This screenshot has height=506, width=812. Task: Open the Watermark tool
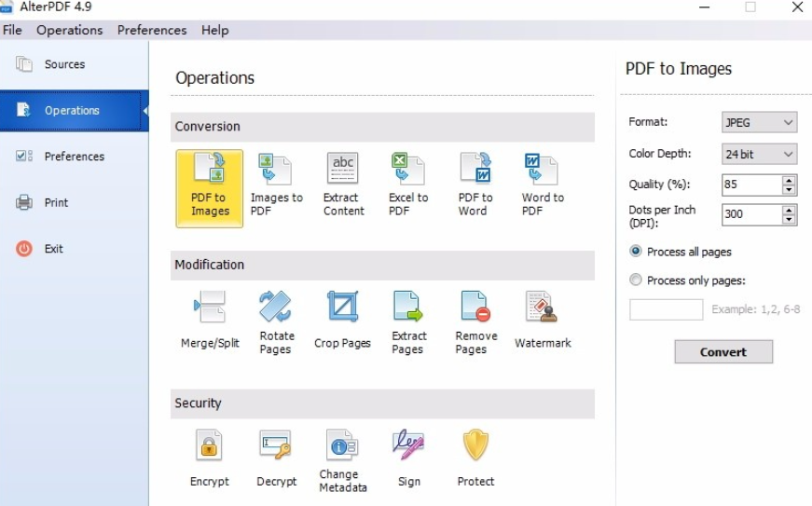543,321
